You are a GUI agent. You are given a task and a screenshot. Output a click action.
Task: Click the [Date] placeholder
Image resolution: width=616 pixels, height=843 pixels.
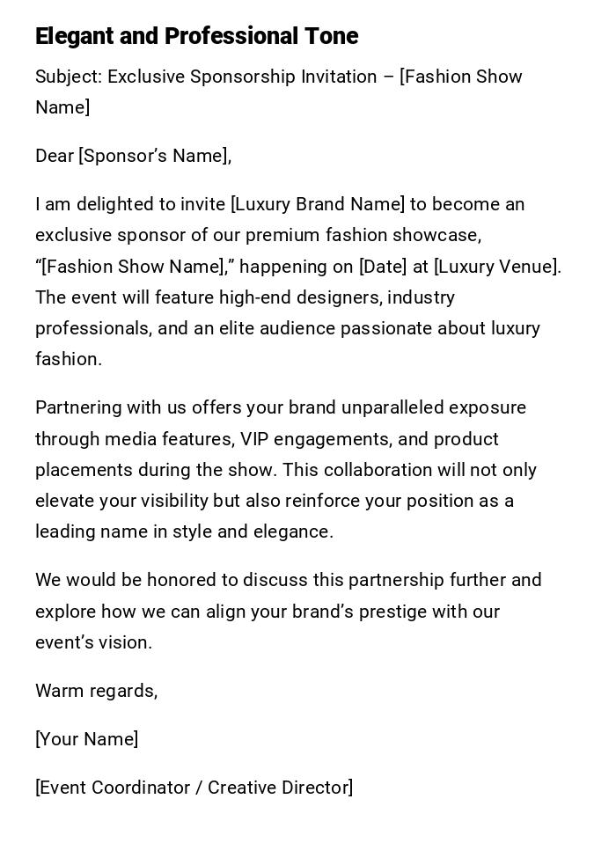[383, 267]
